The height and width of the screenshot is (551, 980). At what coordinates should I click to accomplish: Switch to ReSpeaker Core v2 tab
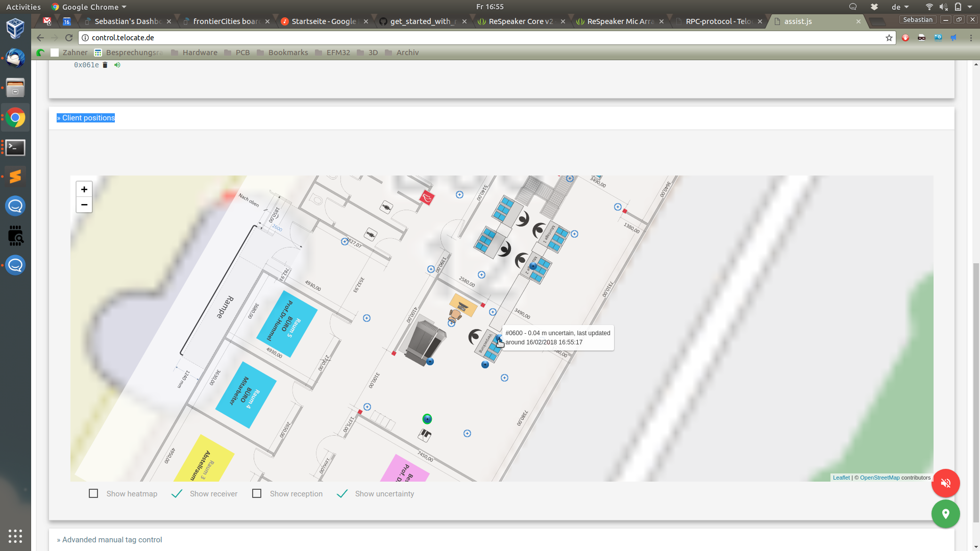click(522, 21)
